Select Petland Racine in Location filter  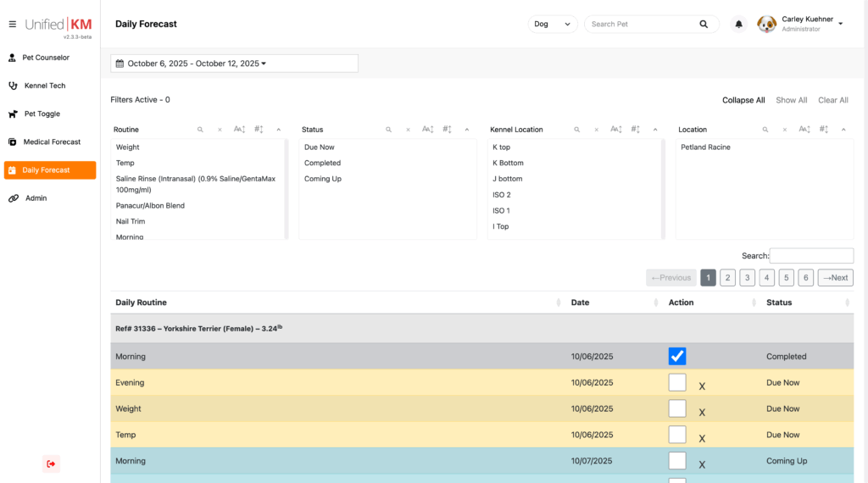pos(705,147)
